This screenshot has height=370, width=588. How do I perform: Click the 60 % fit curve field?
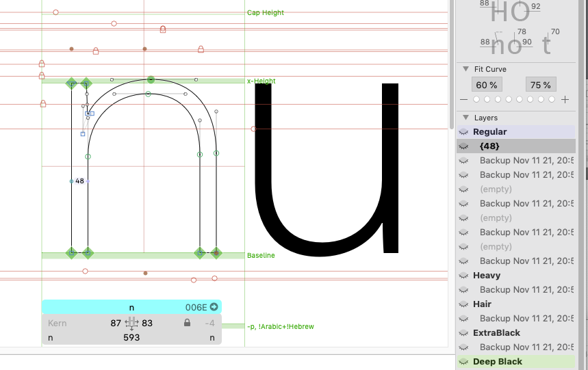(x=486, y=85)
